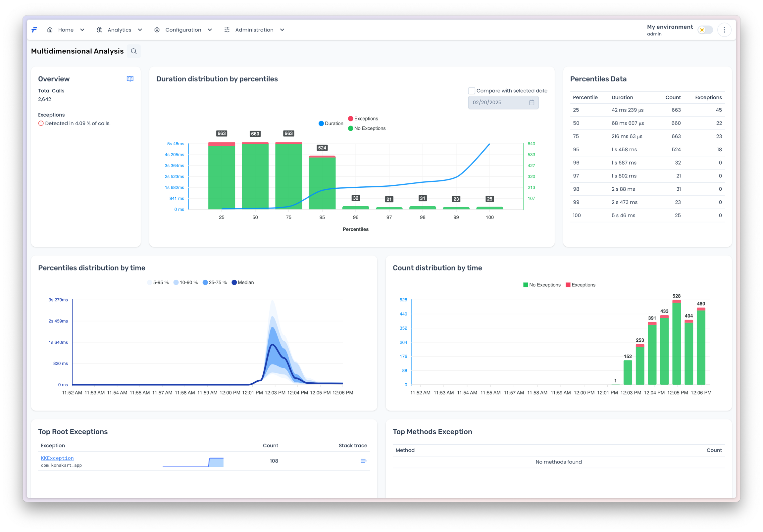
Task: Click the Configuration gear icon
Action: [x=157, y=30]
